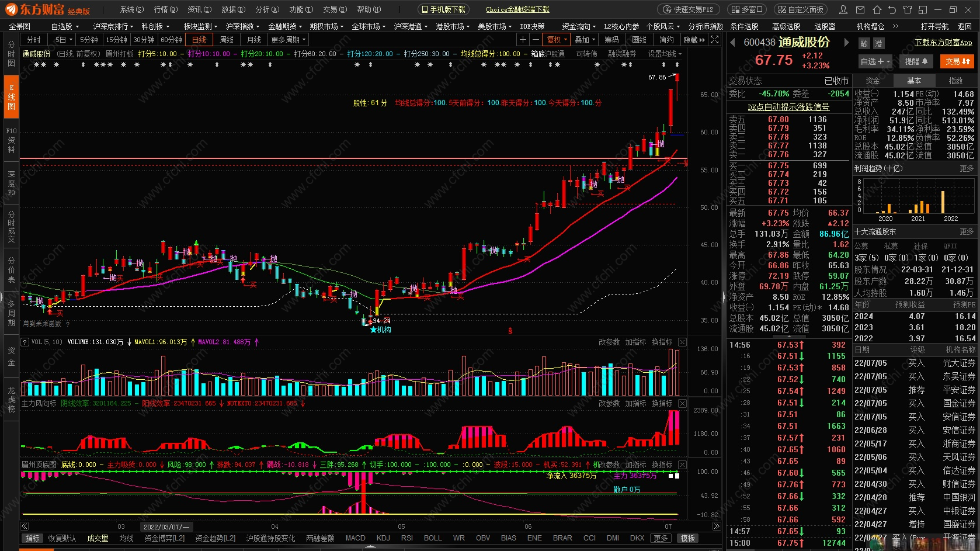The height and width of the screenshot is (551, 980).
Task: Click 下载东方财富App link
Action: 943,43
